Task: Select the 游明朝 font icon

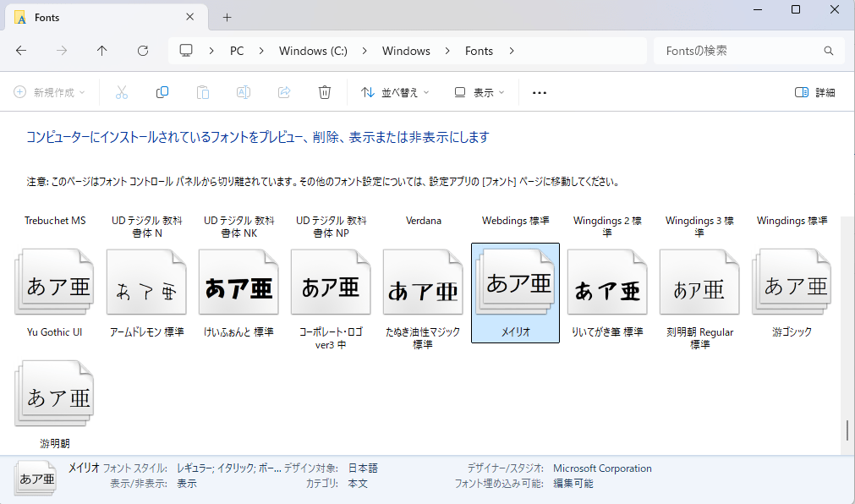Action: (54, 393)
